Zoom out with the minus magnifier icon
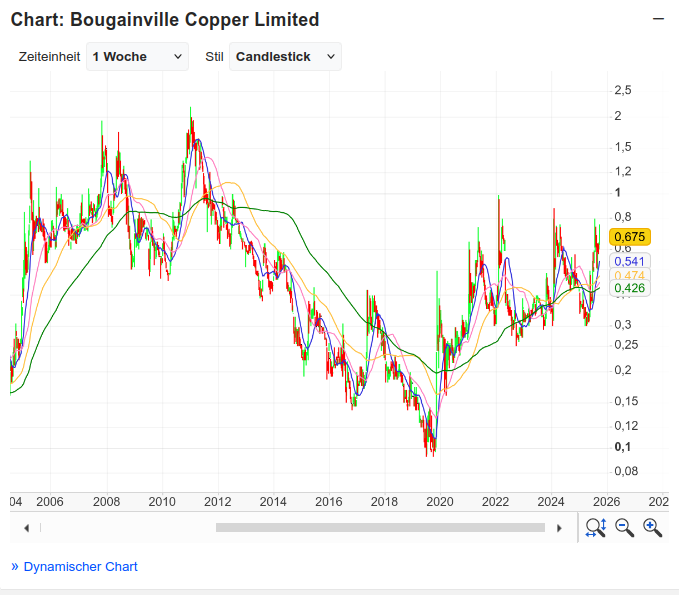This screenshot has width=679, height=595. (x=624, y=528)
